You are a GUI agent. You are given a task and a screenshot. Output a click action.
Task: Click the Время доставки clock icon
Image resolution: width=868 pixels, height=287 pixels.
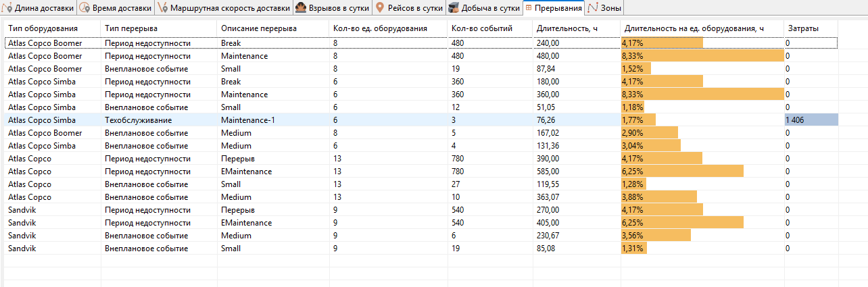84,8
